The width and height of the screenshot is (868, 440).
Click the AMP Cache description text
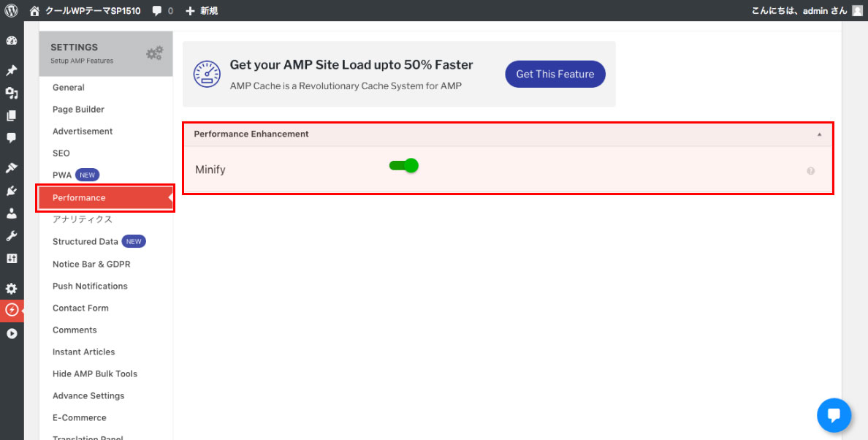[346, 86]
